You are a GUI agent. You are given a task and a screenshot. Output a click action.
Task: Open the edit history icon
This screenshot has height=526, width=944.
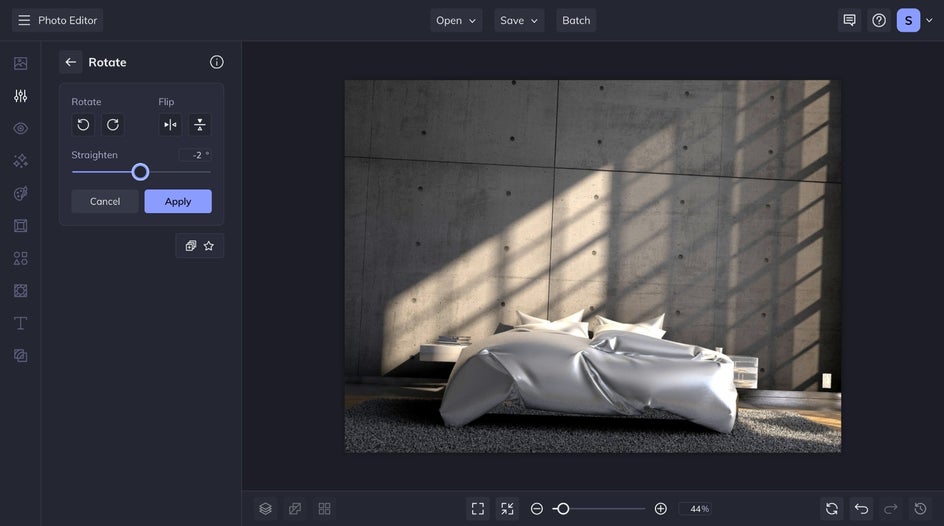(x=921, y=509)
